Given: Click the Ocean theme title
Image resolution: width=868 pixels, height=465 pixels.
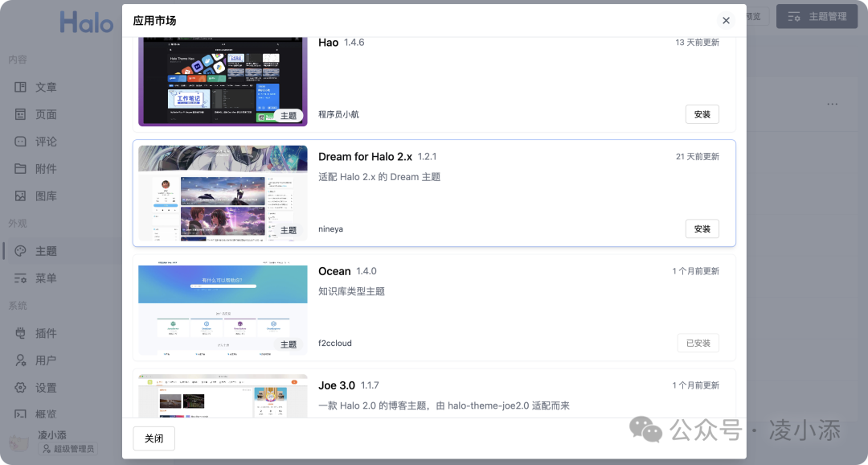Looking at the screenshot, I should click(x=334, y=271).
